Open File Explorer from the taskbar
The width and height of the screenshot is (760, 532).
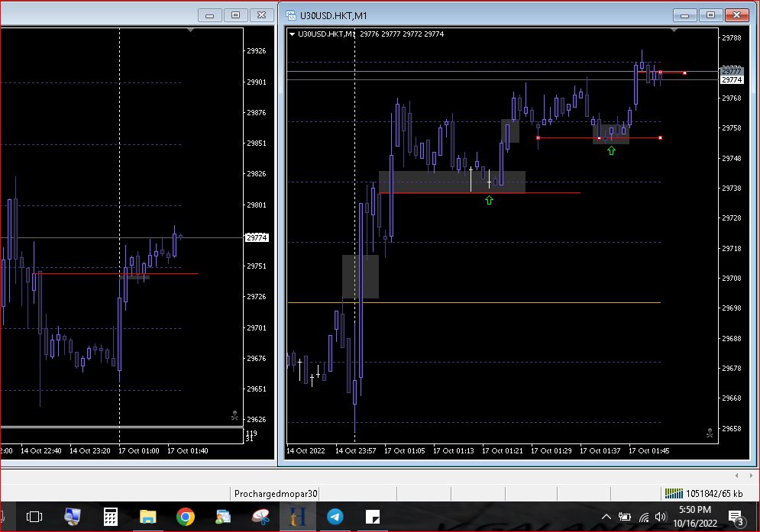[148, 517]
